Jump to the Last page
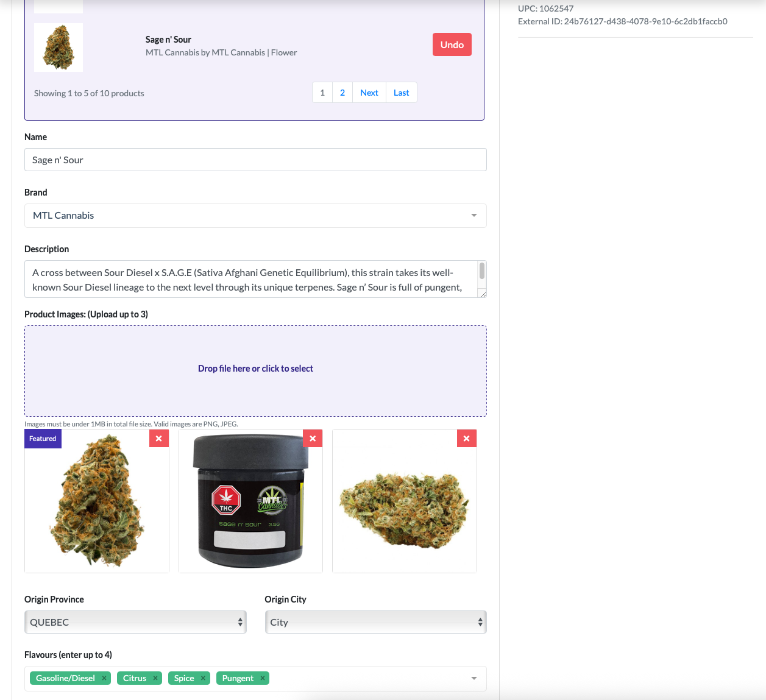 pyautogui.click(x=402, y=93)
